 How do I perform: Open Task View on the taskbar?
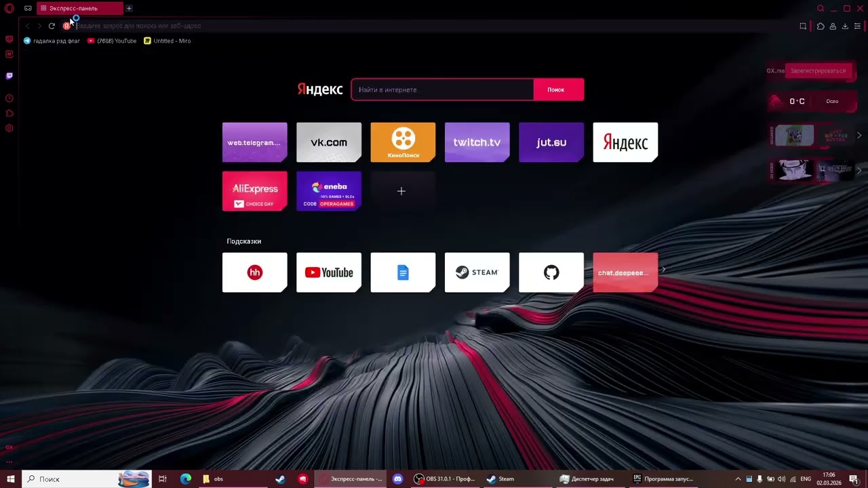point(163,479)
